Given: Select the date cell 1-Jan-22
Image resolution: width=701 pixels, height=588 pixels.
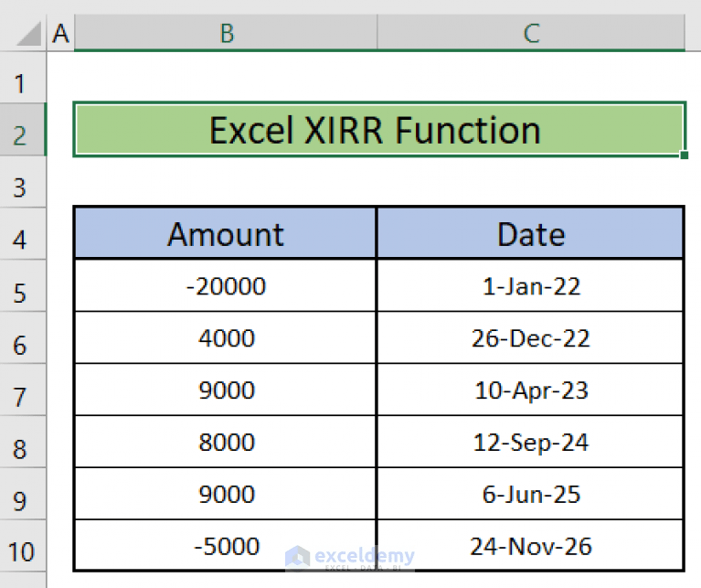Looking at the screenshot, I should point(531,285).
